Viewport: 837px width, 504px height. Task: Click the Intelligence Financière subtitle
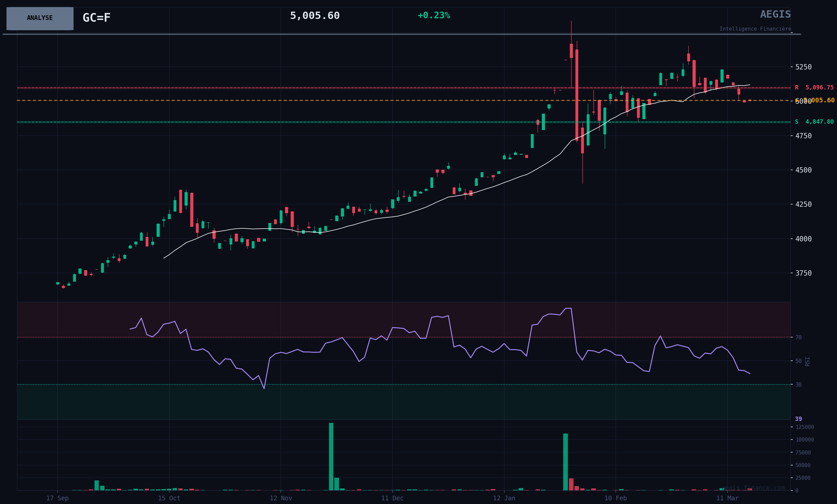click(755, 29)
